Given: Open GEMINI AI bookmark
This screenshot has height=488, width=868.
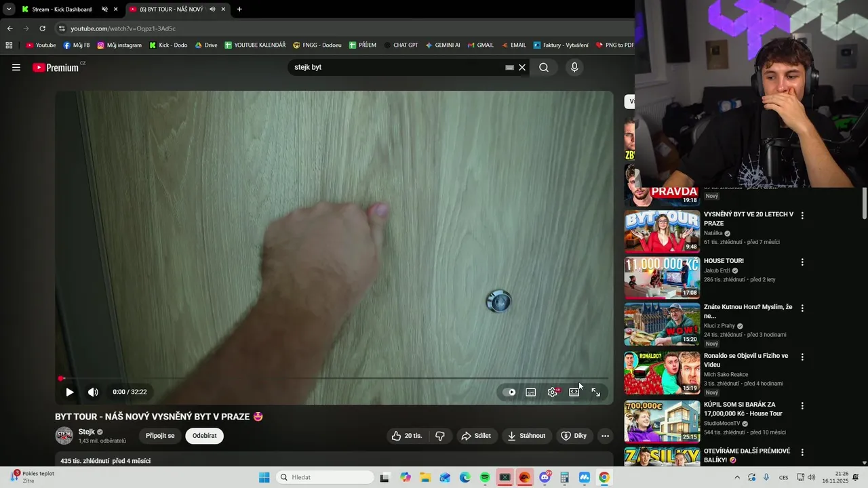Looking at the screenshot, I should coord(442,45).
